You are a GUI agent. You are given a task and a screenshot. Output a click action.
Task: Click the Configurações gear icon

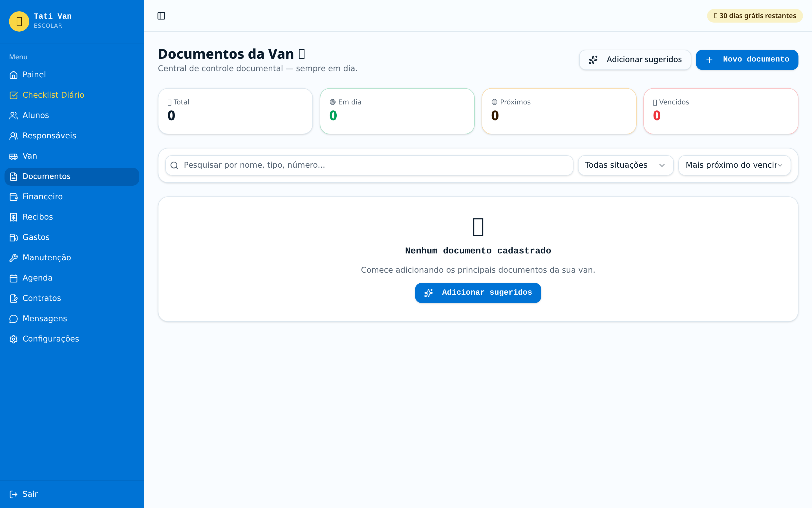(x=14, y=339)
